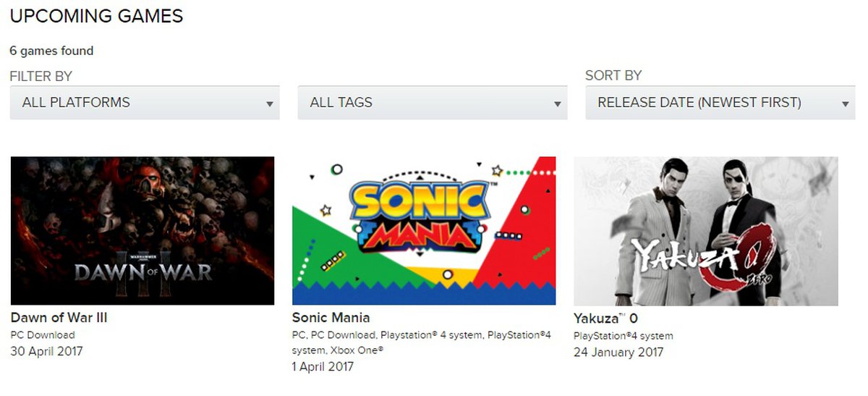Click the Dawn of War III title link
The image size is (868, 396).
click(59, 318)
